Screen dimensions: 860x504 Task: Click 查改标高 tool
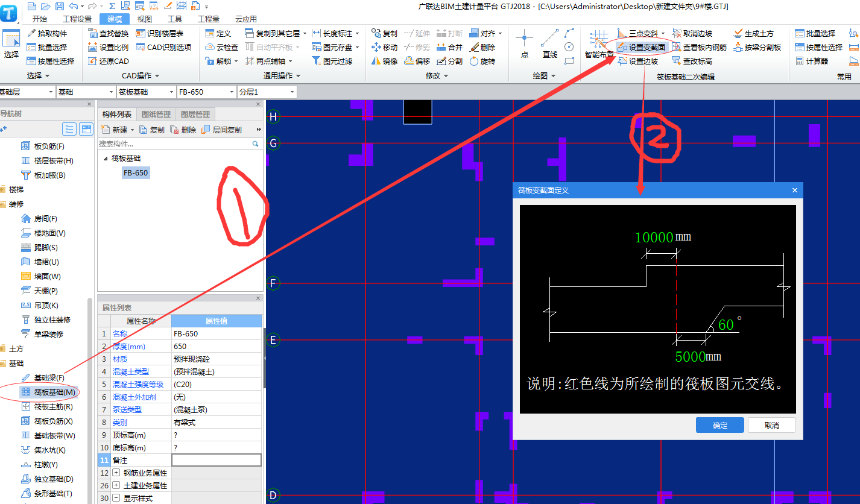[x=692, y=61]
